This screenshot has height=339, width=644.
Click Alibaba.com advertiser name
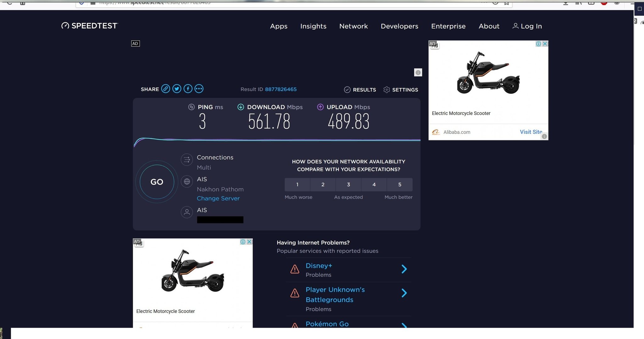457,132
